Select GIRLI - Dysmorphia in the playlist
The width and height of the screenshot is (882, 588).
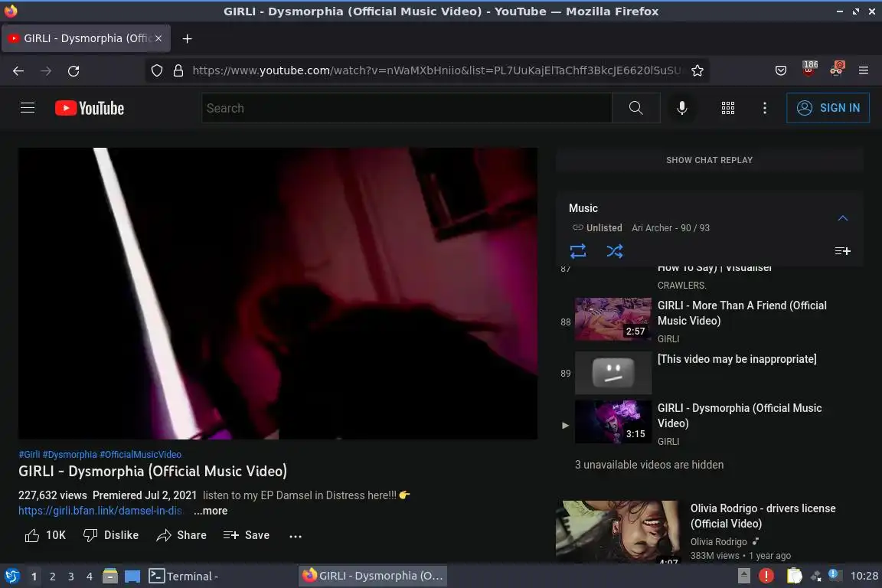click(x=709, y=424)
